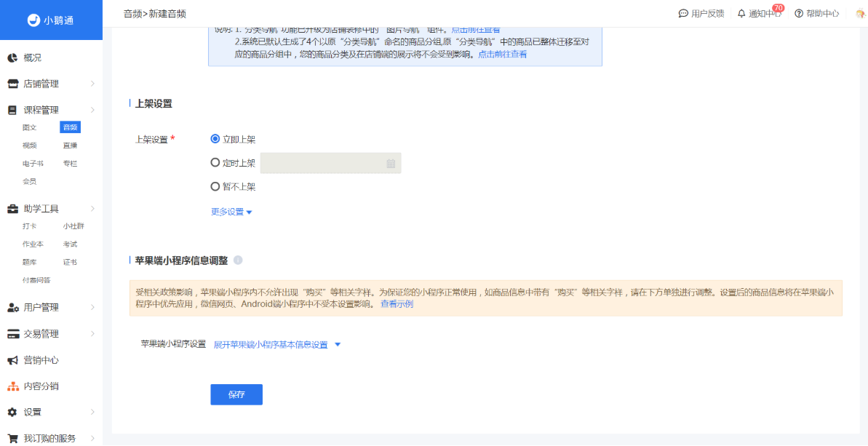Click the 概况 menu label

coord(33,57)
